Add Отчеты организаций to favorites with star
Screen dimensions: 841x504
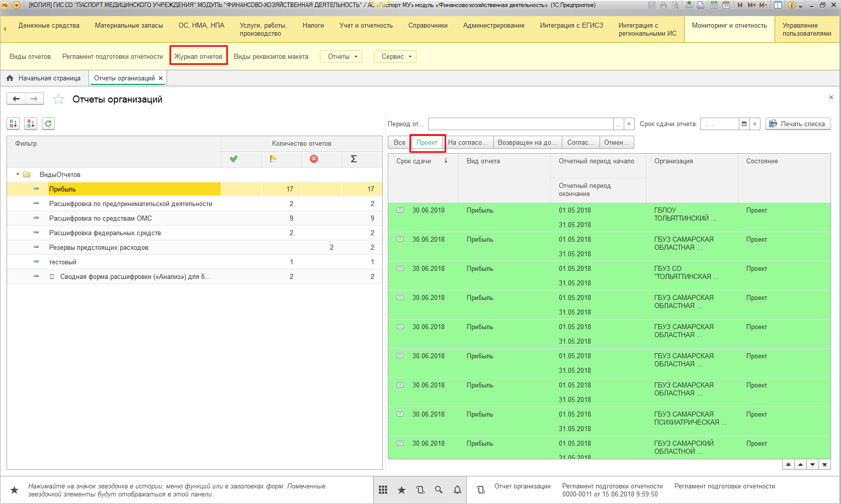[x=59, y=99]
